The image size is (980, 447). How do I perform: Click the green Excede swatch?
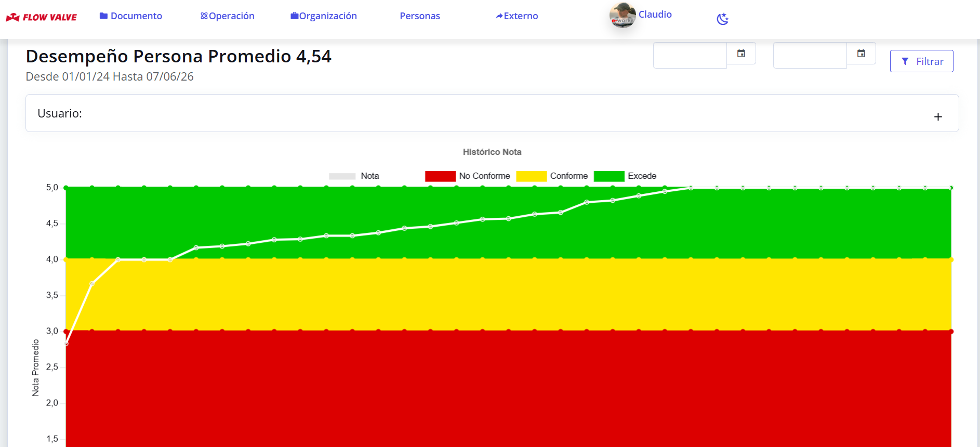(x=609, y=176)
